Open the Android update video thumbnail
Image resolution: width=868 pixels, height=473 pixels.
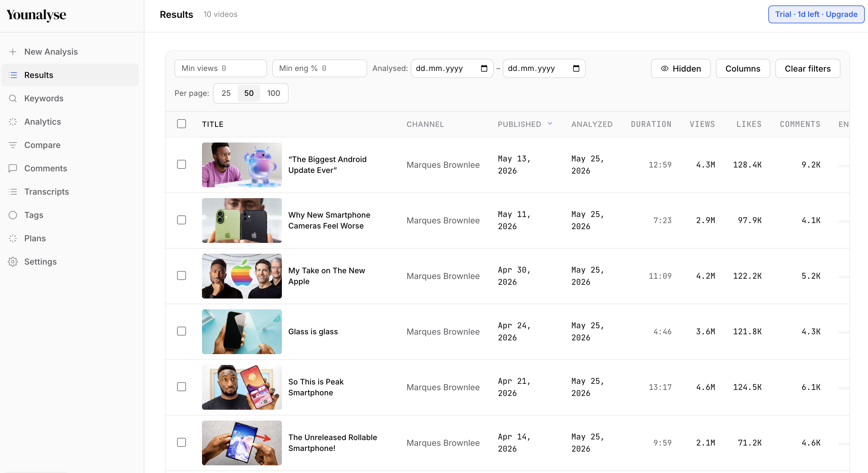(x=242, y=165)
